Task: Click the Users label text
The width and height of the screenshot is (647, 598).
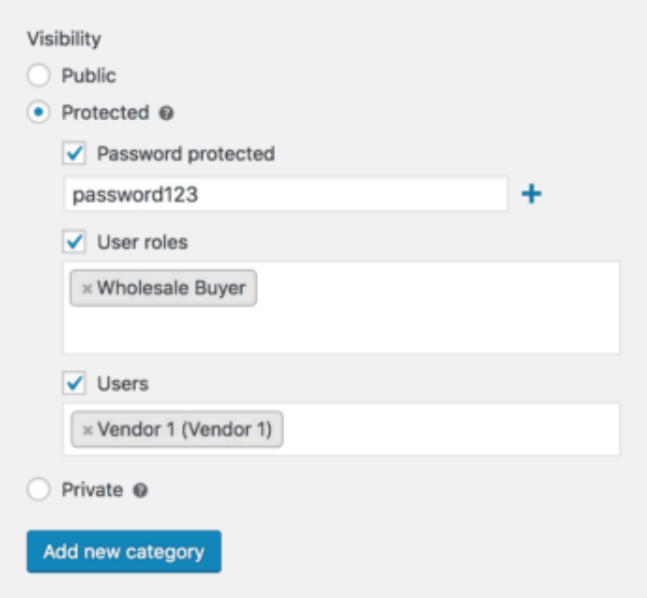Action: 122,383
